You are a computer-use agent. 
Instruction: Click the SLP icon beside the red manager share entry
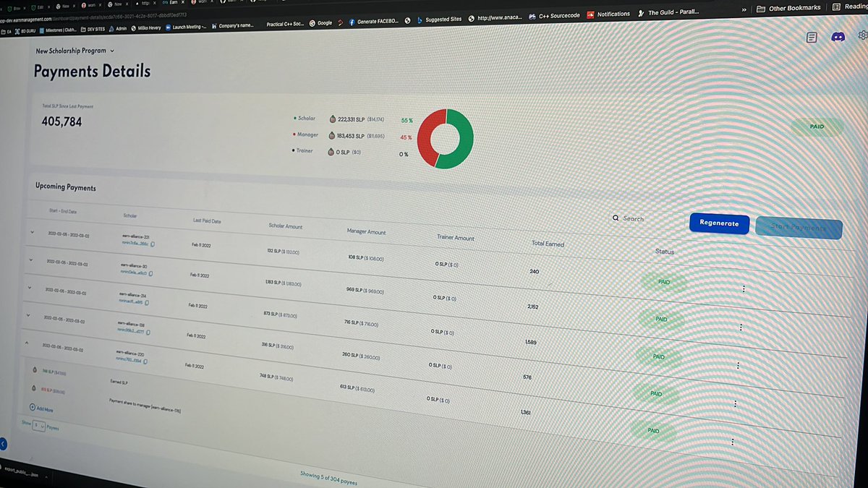pyautogui.click(x=33, y=388)
